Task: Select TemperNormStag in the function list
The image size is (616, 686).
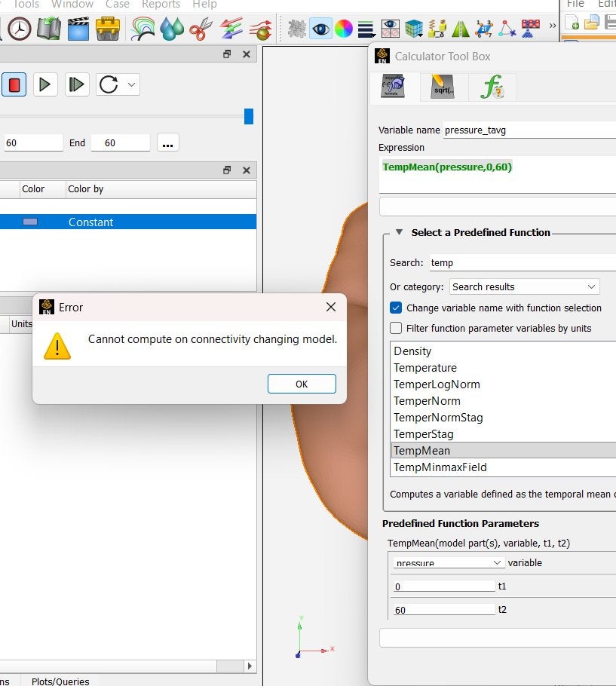Action: tap(504, 418)
